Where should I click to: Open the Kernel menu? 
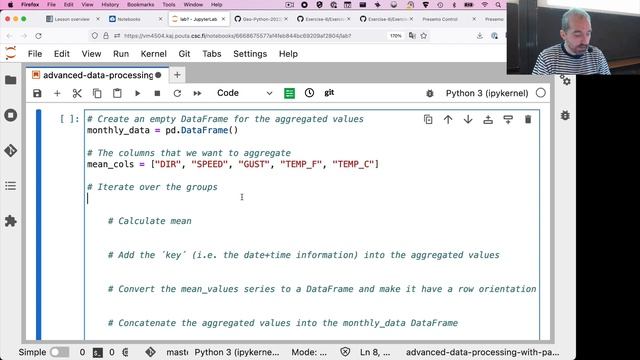(x=153, y=54)
